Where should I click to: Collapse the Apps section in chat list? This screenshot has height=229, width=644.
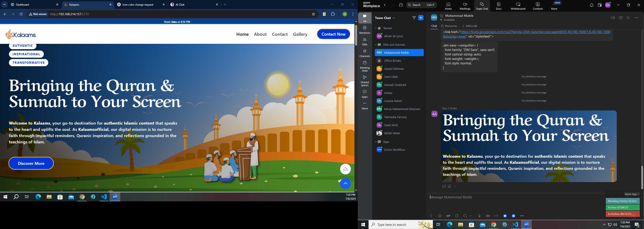click(x=375, y=142)
